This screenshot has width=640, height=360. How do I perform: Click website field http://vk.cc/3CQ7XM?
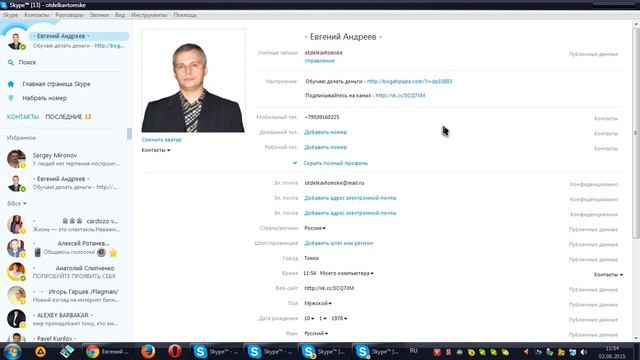tap(329, 288)
